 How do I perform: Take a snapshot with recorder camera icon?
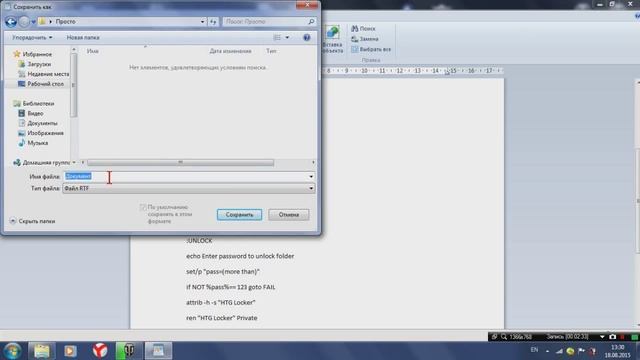click(x=612, y=337)
